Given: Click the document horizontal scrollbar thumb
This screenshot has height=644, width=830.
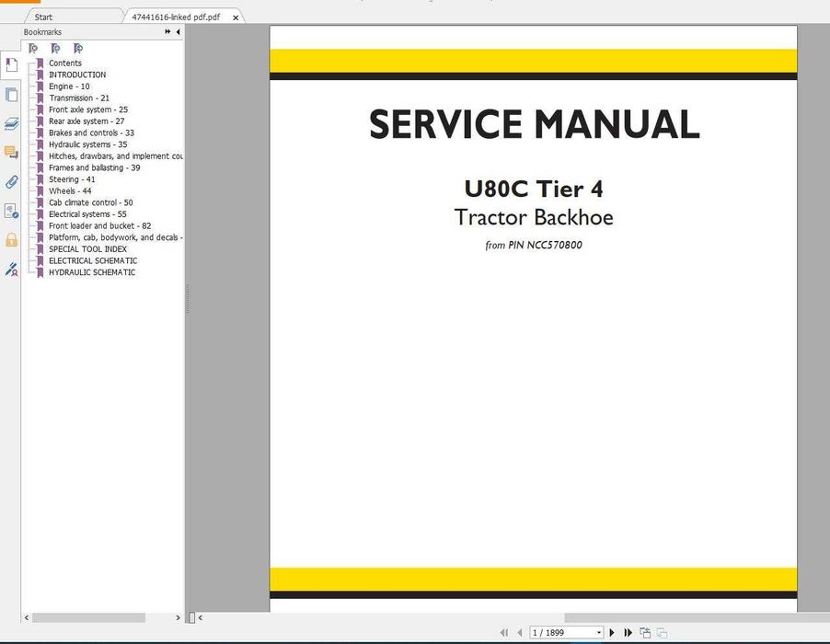Looking at the screenshot, I should (x=697, y=617).
